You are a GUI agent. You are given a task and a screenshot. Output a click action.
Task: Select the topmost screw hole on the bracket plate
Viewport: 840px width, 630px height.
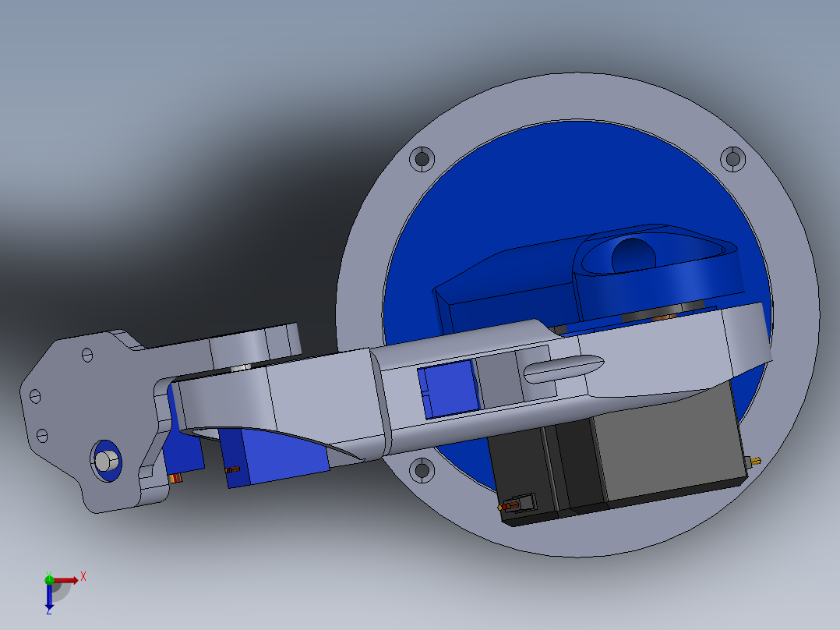pyautogui.click(x=87, y=355)
